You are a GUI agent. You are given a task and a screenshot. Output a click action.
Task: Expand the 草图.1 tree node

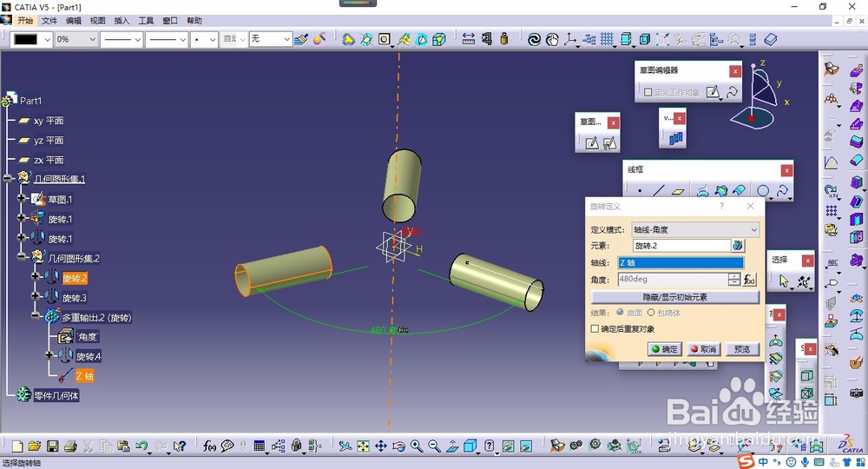21,198
